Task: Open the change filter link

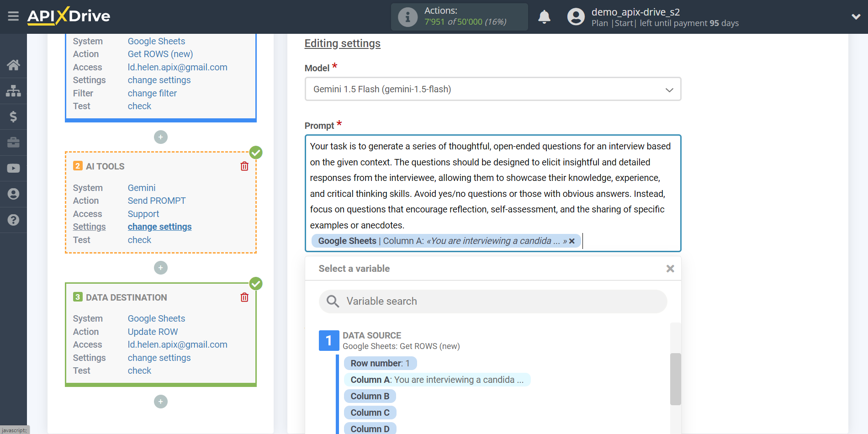Action: click(152, 93)
